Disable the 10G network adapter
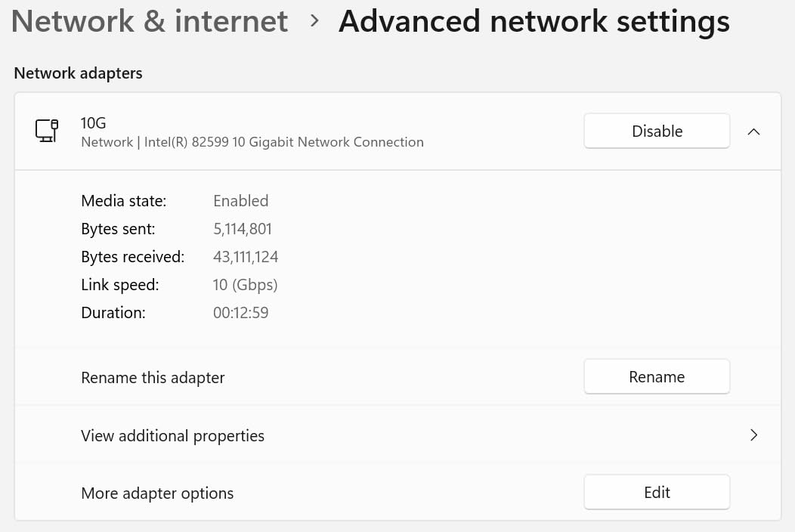 coord(656,131)
